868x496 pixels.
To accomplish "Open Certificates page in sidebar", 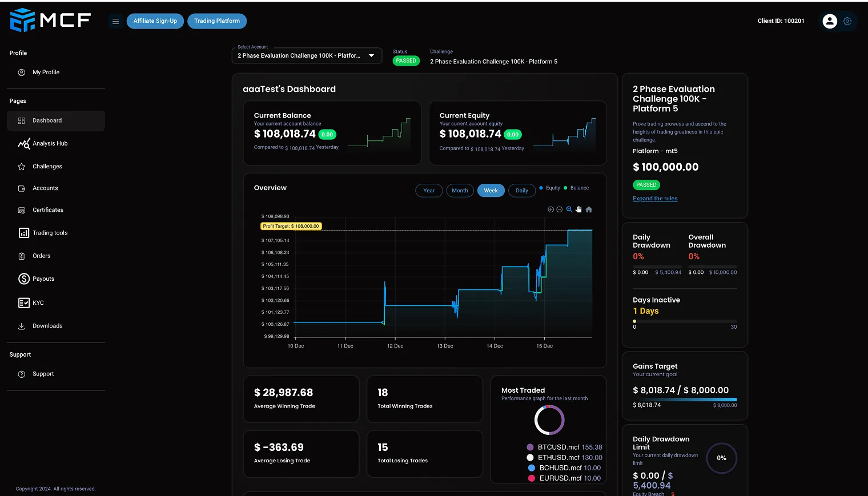I will click(x=47, y=210).
